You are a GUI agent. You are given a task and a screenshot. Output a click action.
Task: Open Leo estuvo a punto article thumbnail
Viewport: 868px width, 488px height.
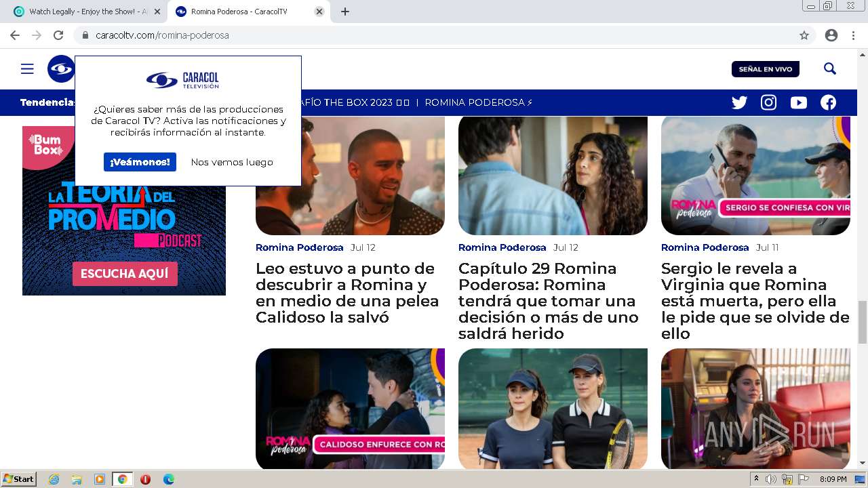pyautogui.click(x=350, y=176)
